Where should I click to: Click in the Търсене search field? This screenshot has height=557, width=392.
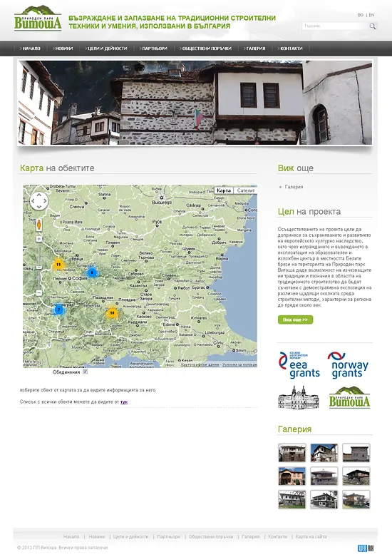tap(335, 26)
